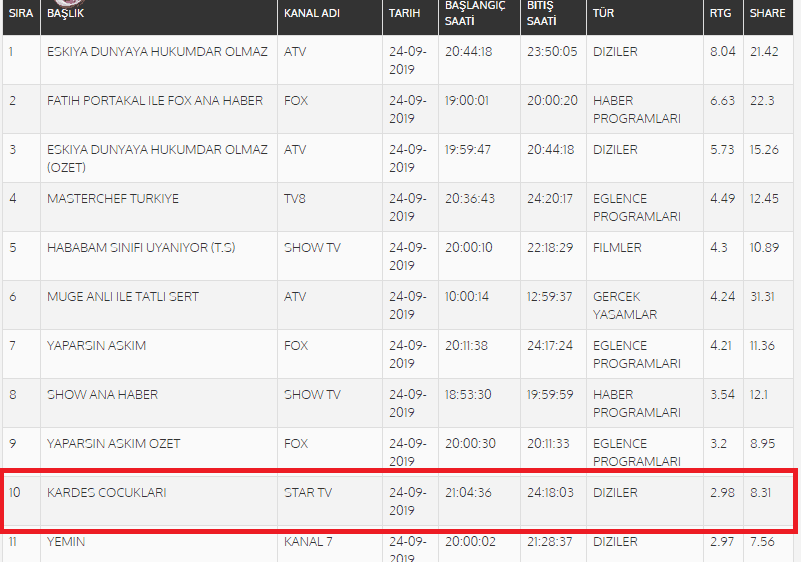This screenshot has width=801, height=562.
Task: Click the SHARE value 12.45
Action: click(x=764, y=199)
